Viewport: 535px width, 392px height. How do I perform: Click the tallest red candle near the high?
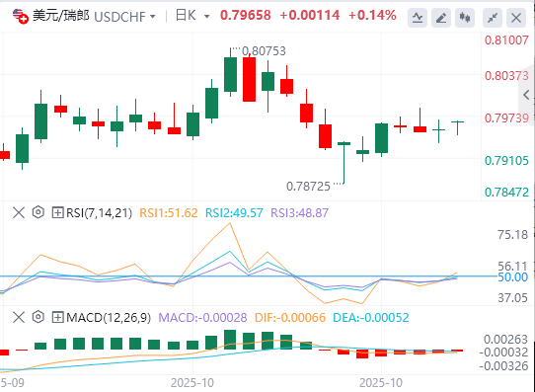coord(249,79)
